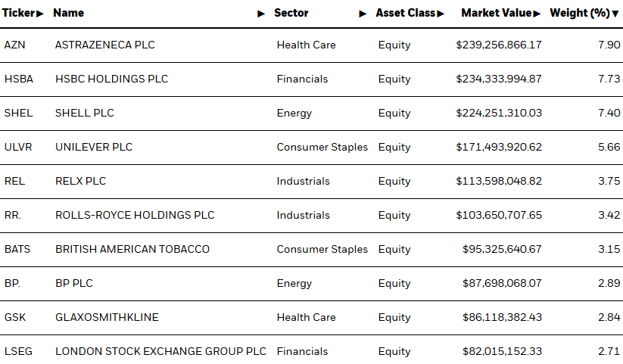
Task: Select the RELX PLC row
Action: click(x=312, y=181)
